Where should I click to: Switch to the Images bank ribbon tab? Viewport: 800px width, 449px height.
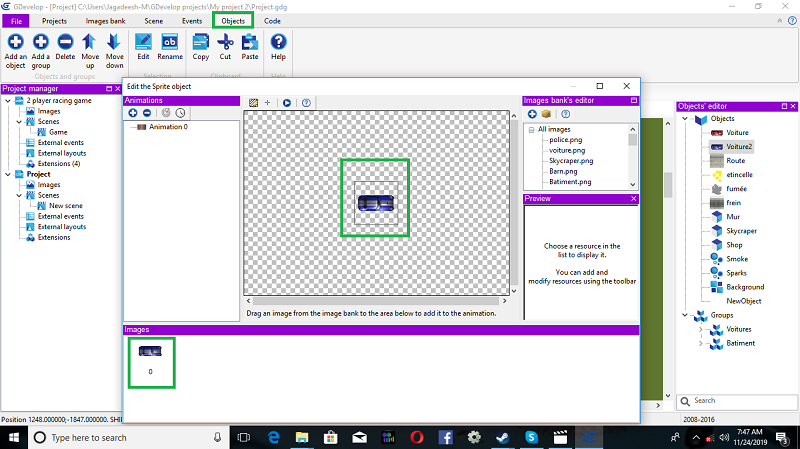coord(105,21)
